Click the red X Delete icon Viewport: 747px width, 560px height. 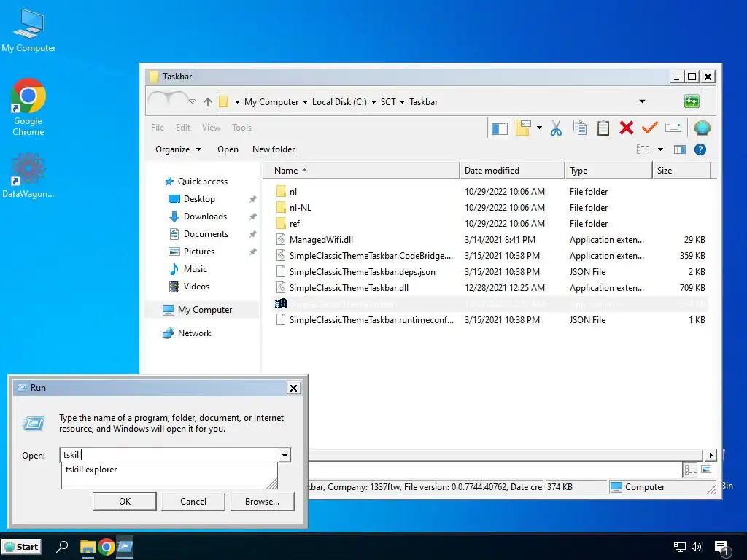(x=627, y=128)
